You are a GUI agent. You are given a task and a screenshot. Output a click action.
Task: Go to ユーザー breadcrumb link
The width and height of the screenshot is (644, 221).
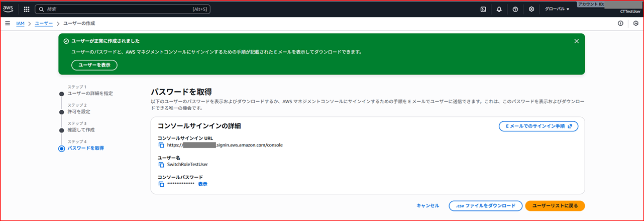[44, 23]
